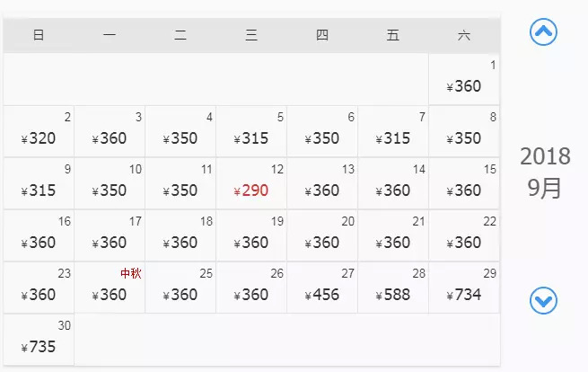Pick September 29 priced ¥734

point(464,288)
